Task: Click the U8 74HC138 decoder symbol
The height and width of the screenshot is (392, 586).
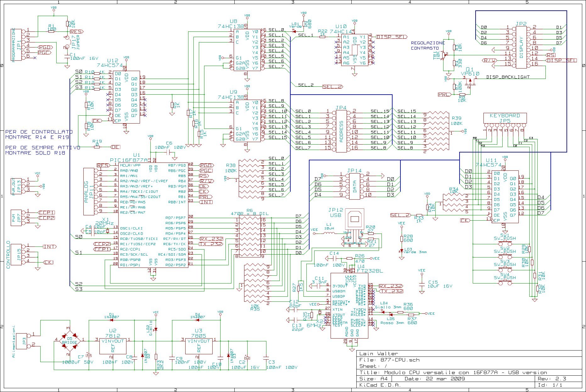Action: [x=247, y=50]
